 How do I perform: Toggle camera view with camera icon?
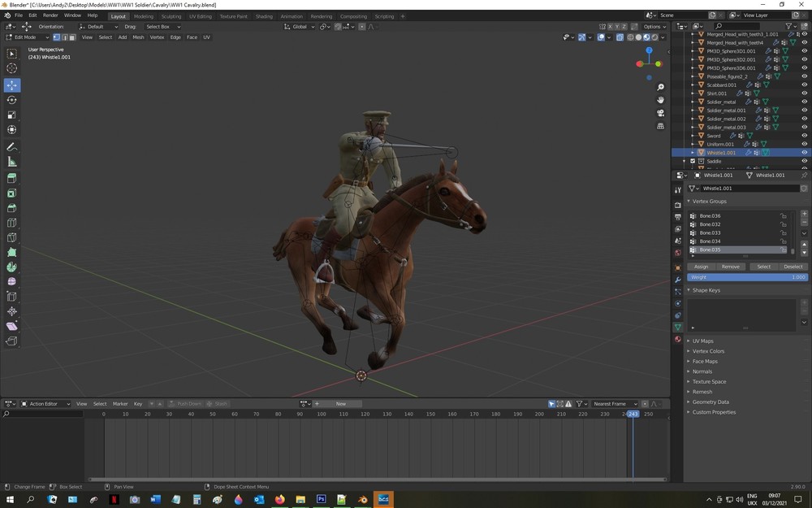(x=660, y=113)
